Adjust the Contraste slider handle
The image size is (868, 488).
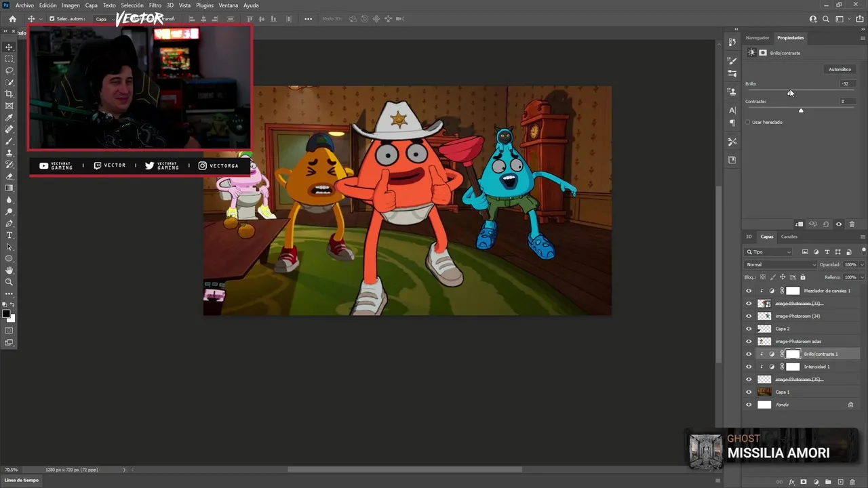click(801, 110)
